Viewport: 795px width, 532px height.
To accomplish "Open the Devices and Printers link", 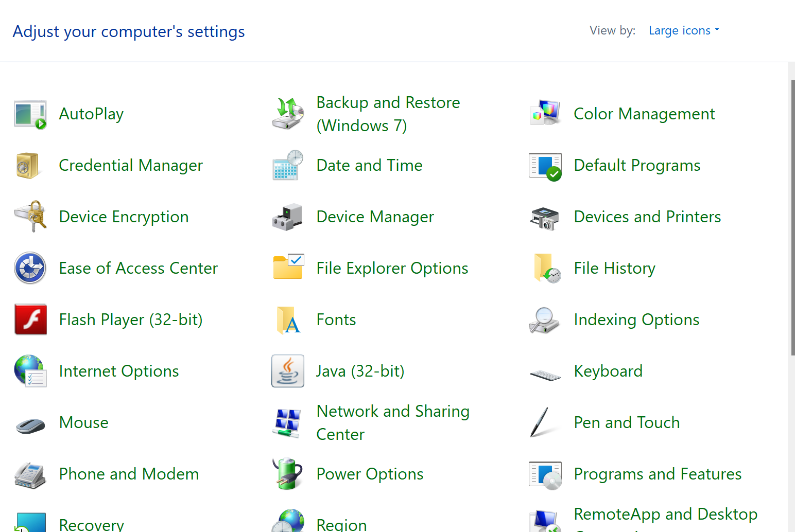I will tap(647, 217).
